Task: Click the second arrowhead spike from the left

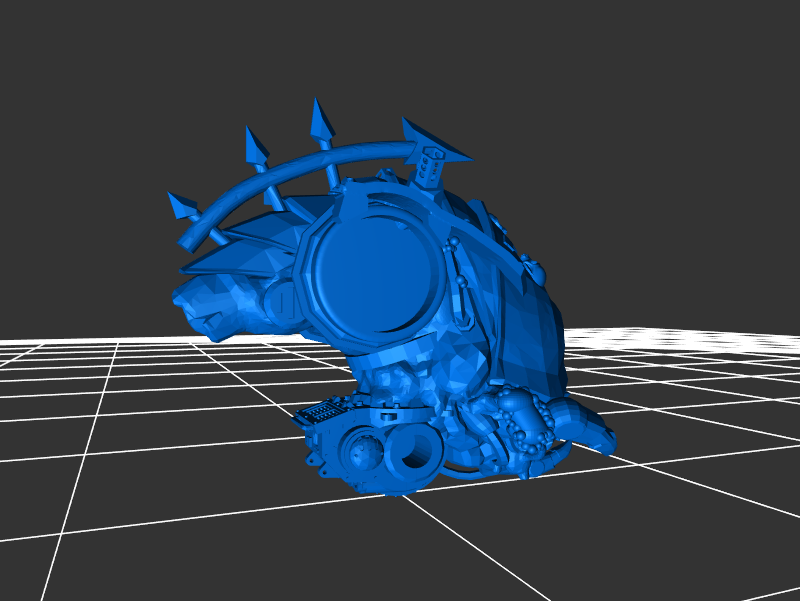Action: pyautogui.click(x=255, y=147)
